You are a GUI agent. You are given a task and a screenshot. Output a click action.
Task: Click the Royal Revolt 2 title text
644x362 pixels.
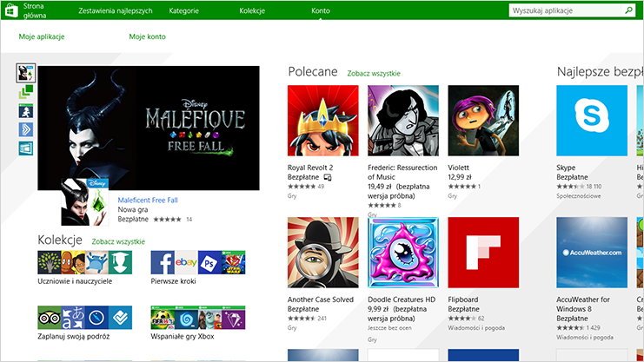click(x=310, y=168)
